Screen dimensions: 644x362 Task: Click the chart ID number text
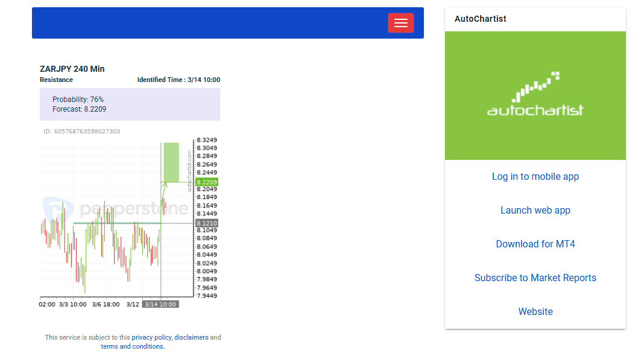[x=82, y=132]
